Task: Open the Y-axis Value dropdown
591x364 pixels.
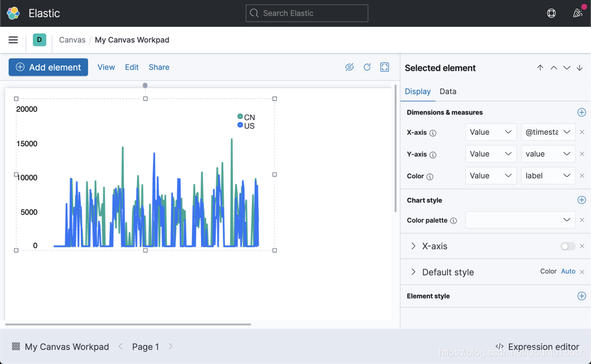Action: 490,153
